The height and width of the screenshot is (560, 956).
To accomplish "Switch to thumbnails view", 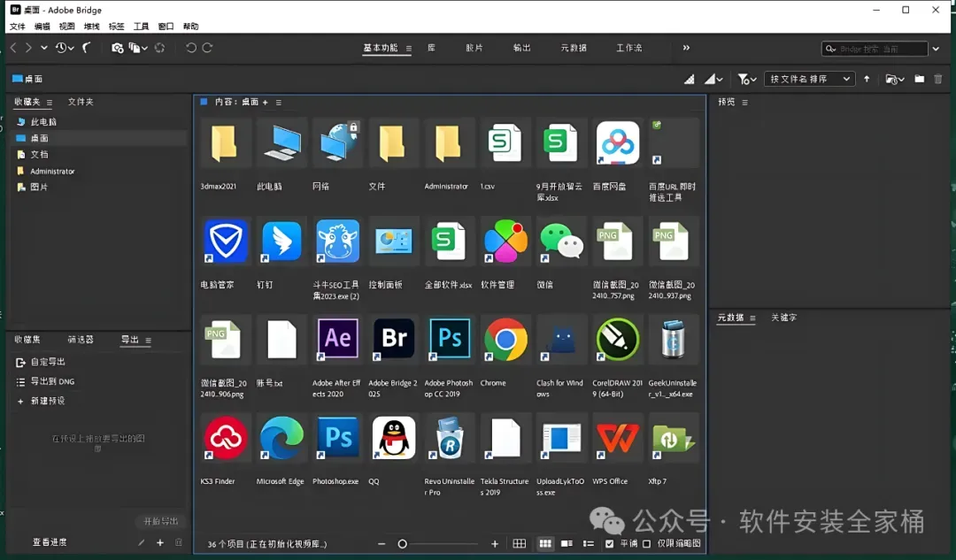I will pos(545,543).
